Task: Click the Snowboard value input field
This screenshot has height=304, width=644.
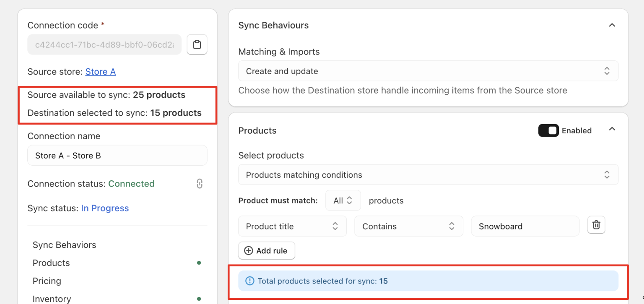Action: 525,226
